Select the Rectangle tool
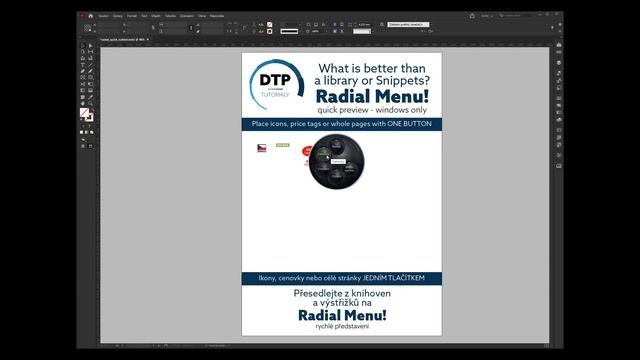The height and width of the screenshot is (360, 640). pyautogui.click(x=91, y=77)
